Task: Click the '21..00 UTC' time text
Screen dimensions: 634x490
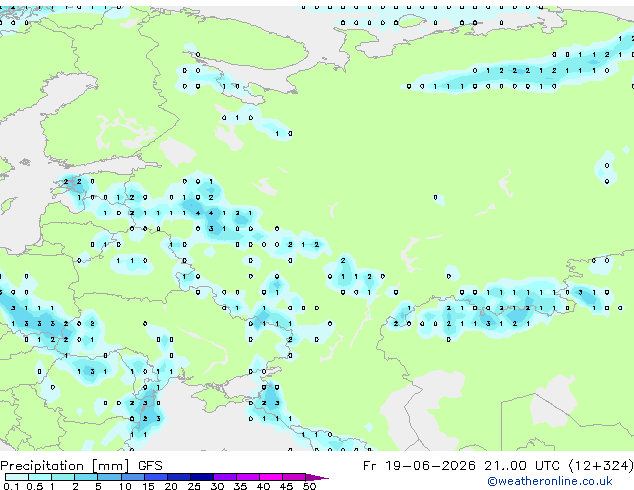Action: 522,466
